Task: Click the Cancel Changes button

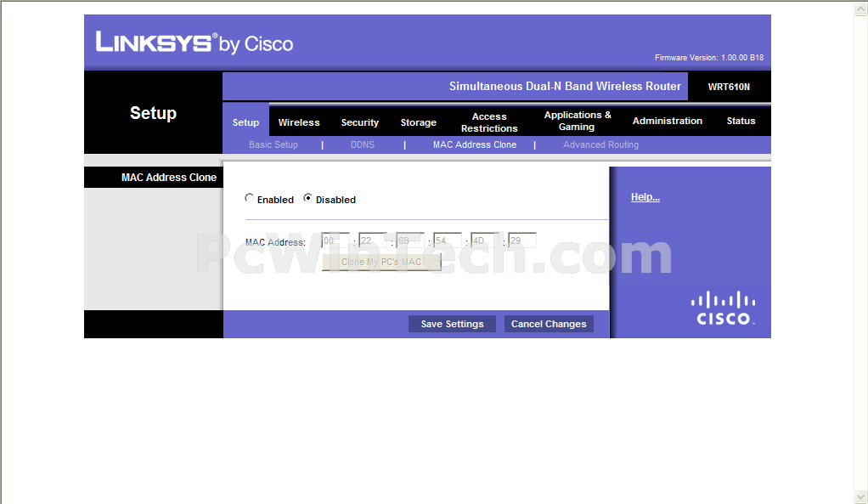Action: point(549,324)
